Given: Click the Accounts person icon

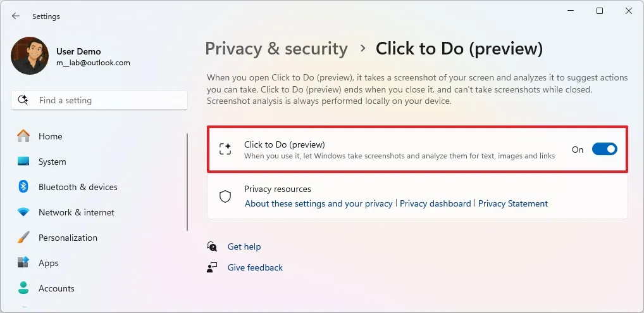Looking at the screenshot, I should pyautogui.click(x=23, y=288).
